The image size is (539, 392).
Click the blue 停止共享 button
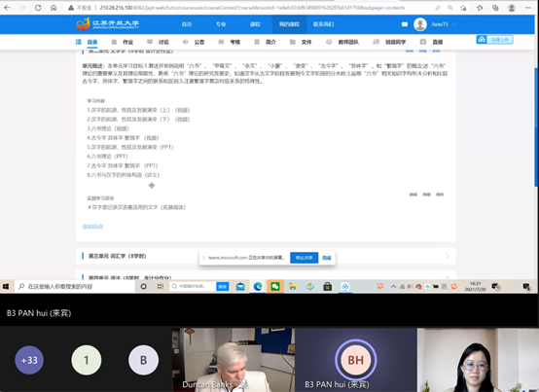304,258
